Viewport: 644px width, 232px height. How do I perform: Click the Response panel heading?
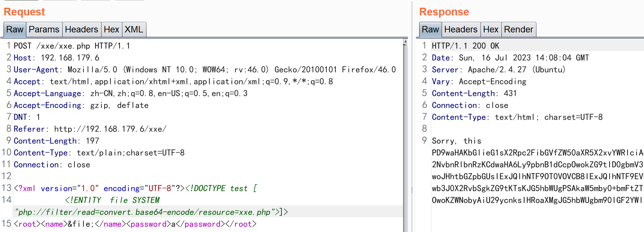point(444,12)
